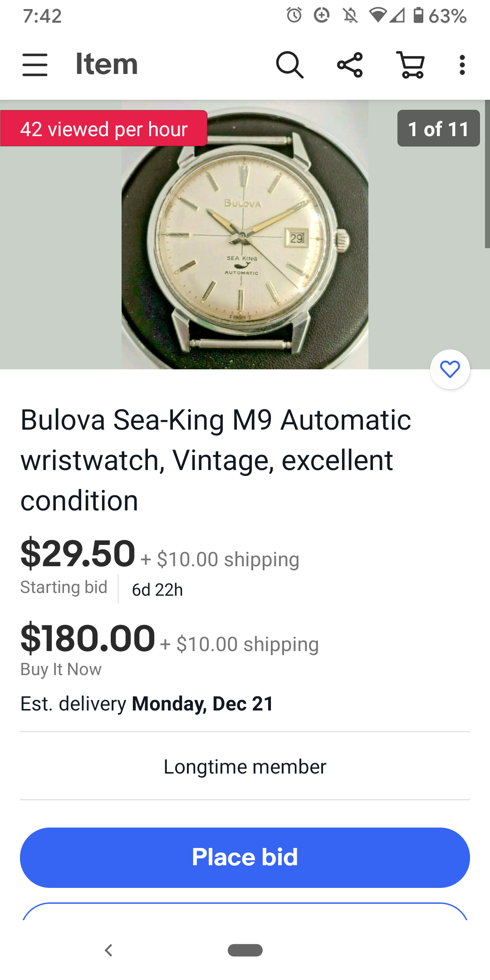Viewport: 490px width, 980px height.
Task: Tap the $29.50 starting bid price
Action: click(78, 554)
